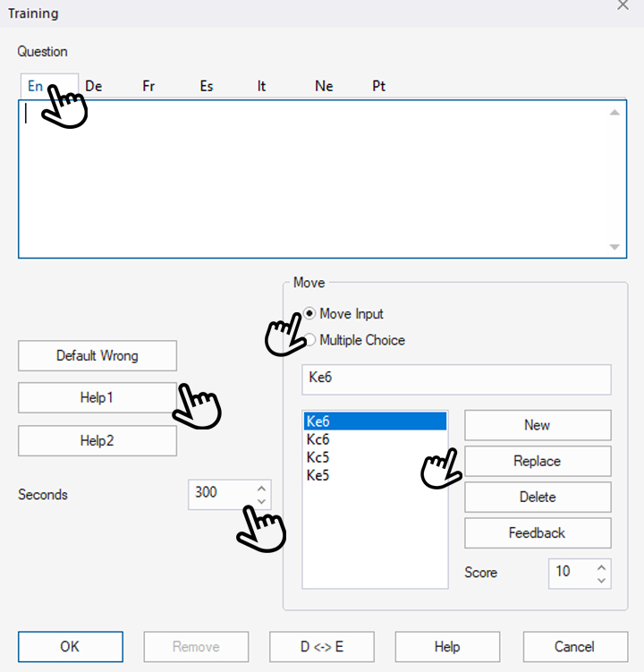The width and height of the screenshot is (644, 672).
Task: Select the Move Input radio button
Action: coord(310,314)
